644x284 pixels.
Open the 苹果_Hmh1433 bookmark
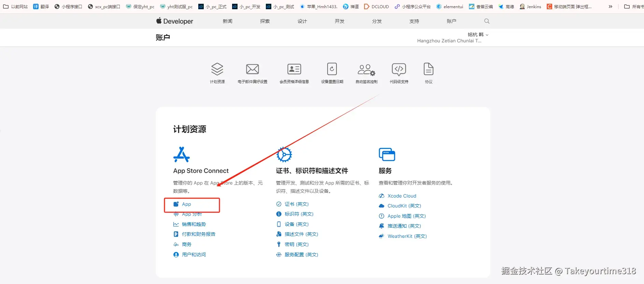click(x=318, y=6)
